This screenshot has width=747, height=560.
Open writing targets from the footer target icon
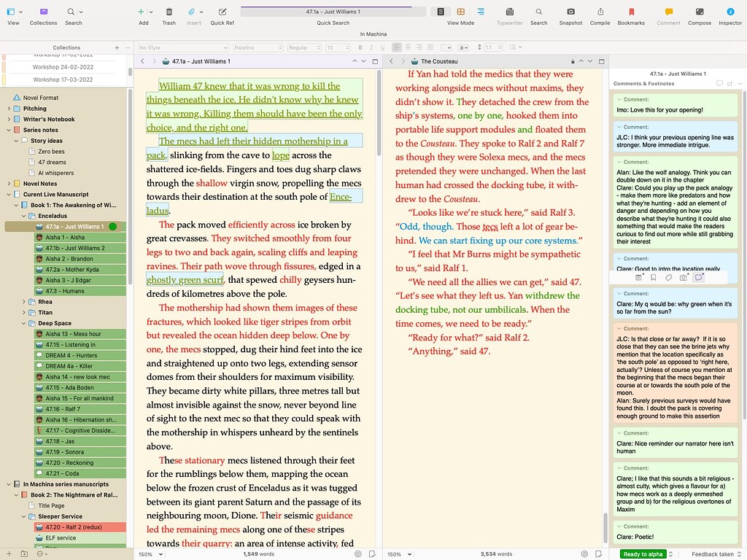coord(357,554)
